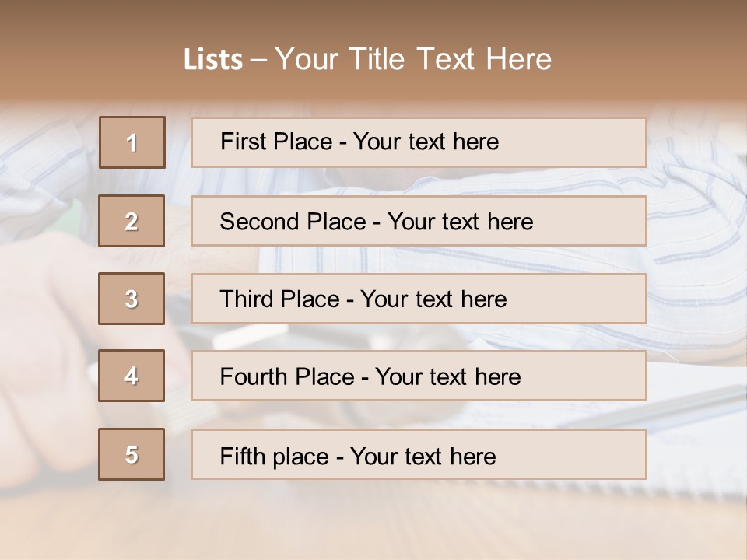This screenshot has height=560, width=747.
Task: Select the "Your Title Text Here" title text
Action: tap(413, 59)
